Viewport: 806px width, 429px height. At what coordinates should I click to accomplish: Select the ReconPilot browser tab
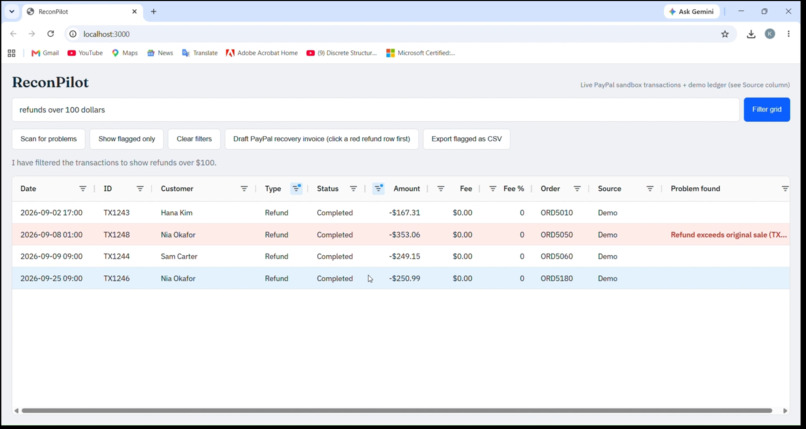tap(82, 11)
